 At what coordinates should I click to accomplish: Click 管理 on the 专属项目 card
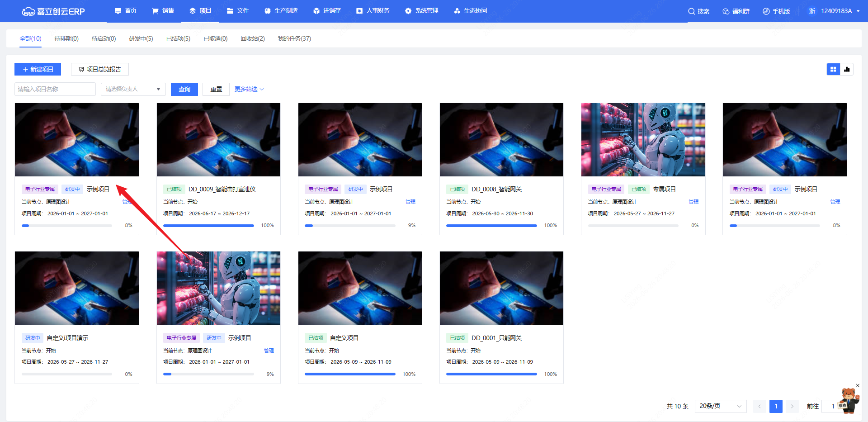693,202
